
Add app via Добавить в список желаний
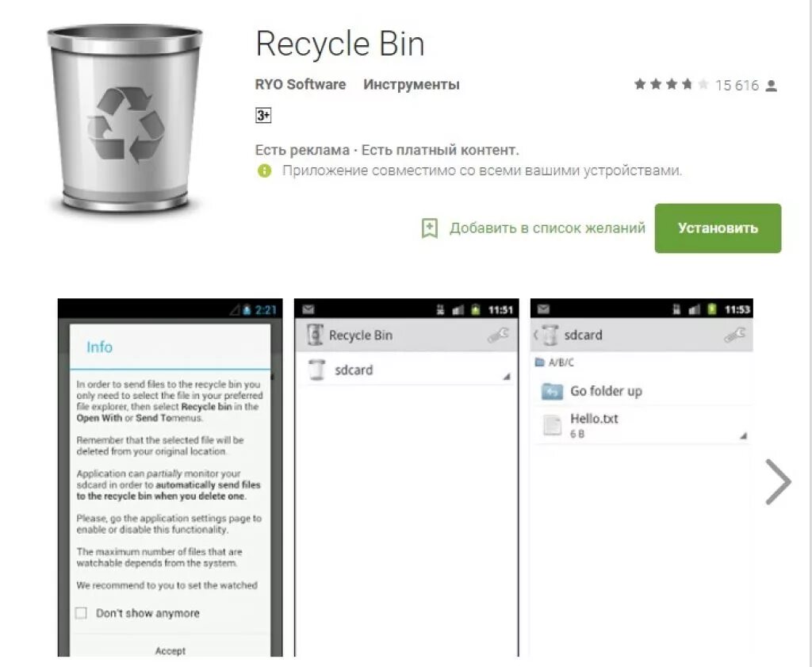coord(547,228)
